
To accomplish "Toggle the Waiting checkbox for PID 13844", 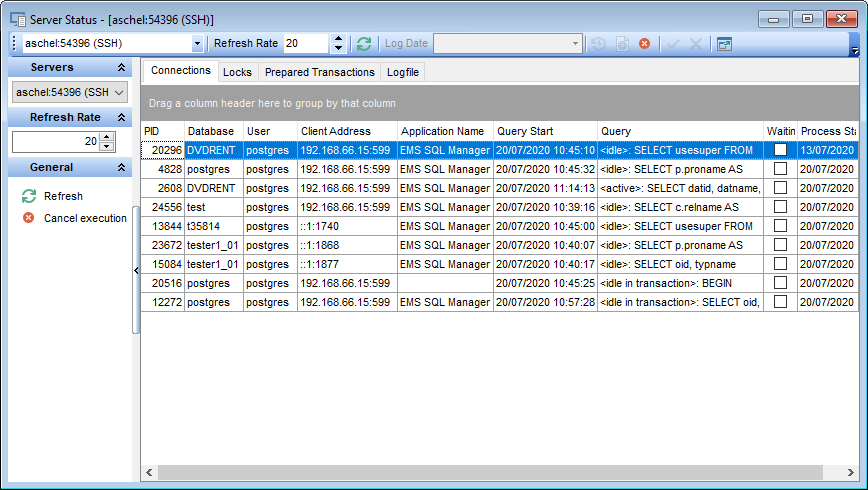I will pyautogui.click(x=780, y=225).
